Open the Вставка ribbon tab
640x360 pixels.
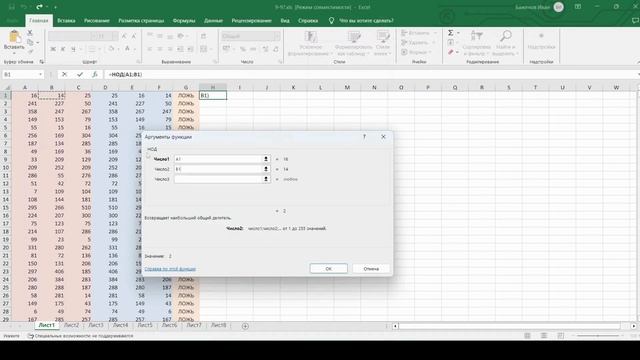coord(66,20)
